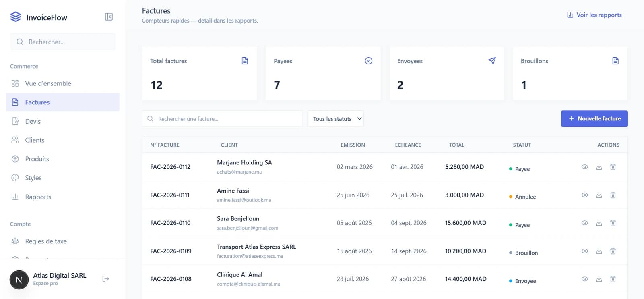Screen dimensions: 644x299
Task: Click total 15.600,00 MAD
Action: point(466,223)
